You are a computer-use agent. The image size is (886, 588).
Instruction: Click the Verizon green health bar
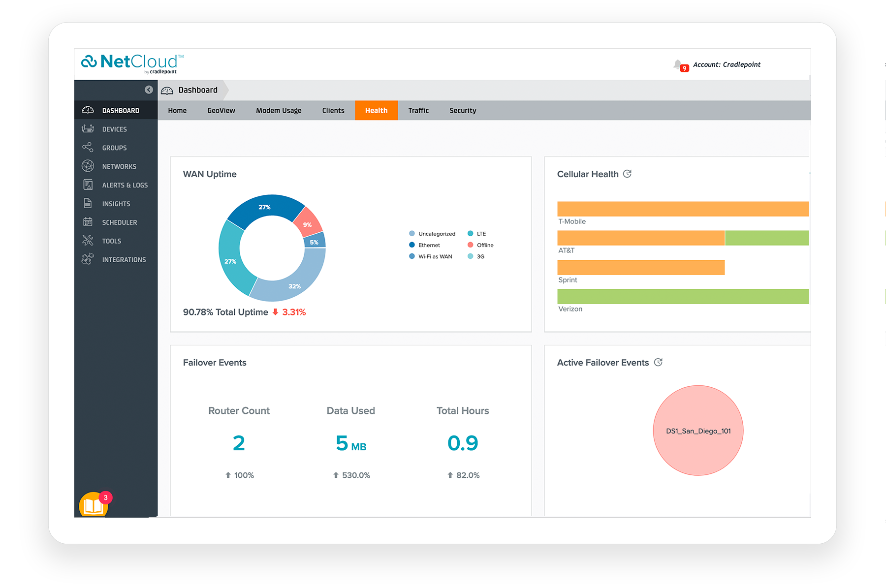(683, 297)
